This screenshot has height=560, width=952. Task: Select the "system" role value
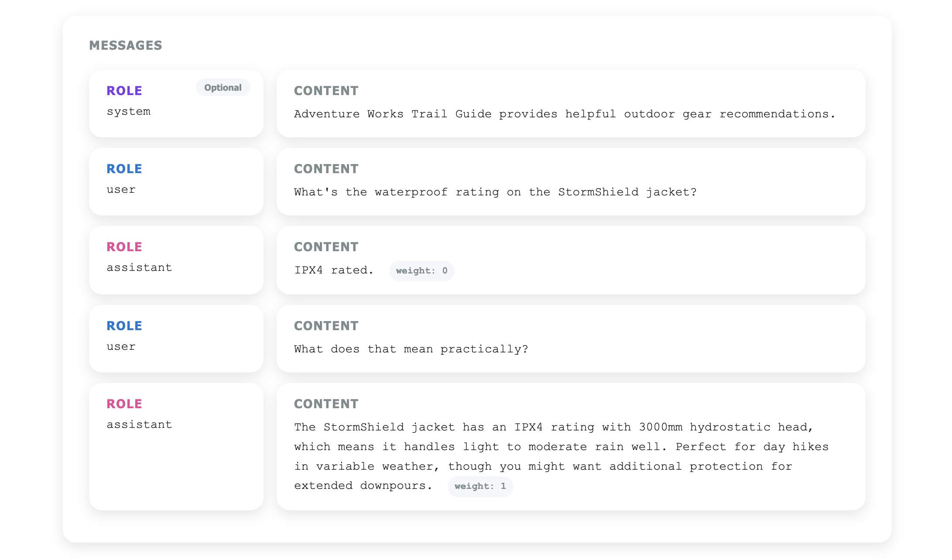coord(129,112)
